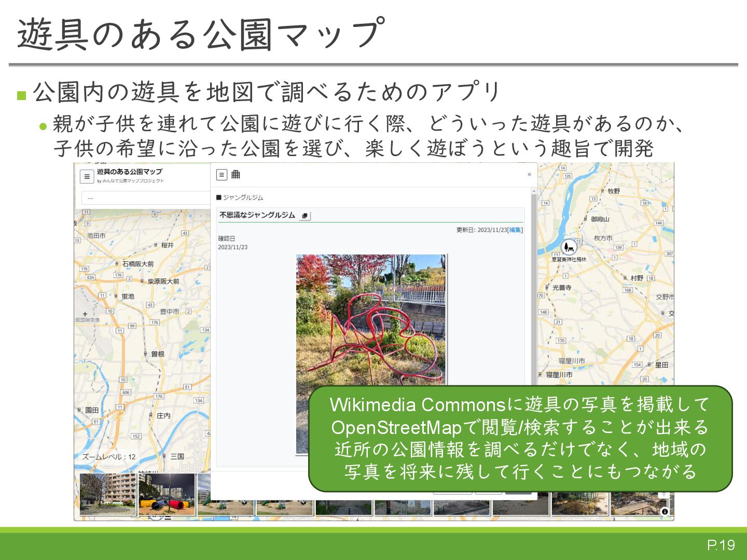Select the wooden climbing frame thumbnail at right
This screenshot has width=747, height=560.
point(639,503)
